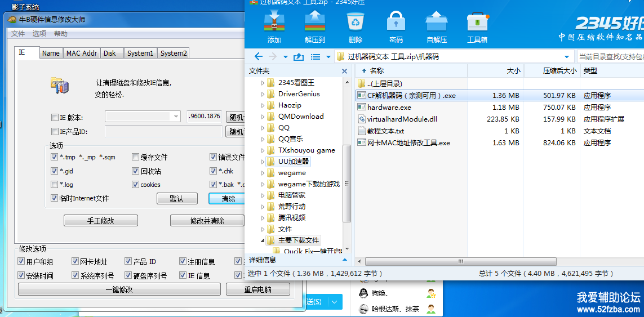Click the 一键修改 button

(x=119, y=289)
